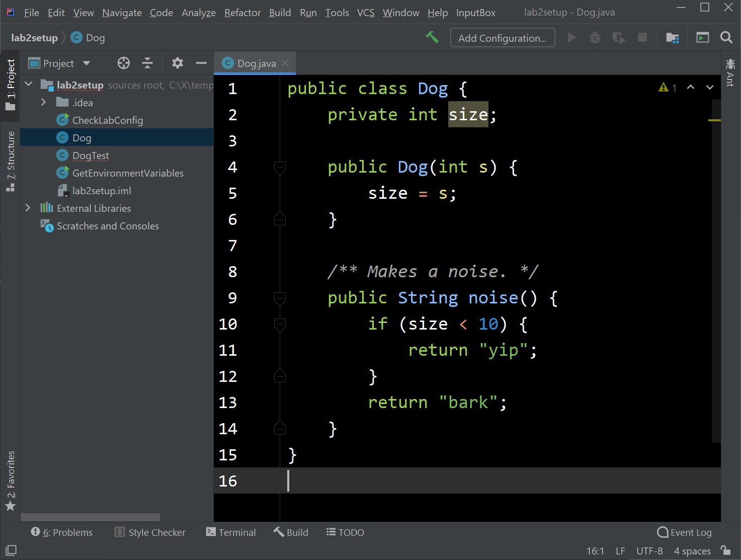
Task: Click lab2setup breadcrumb in navigation bar
Action: 34,38
